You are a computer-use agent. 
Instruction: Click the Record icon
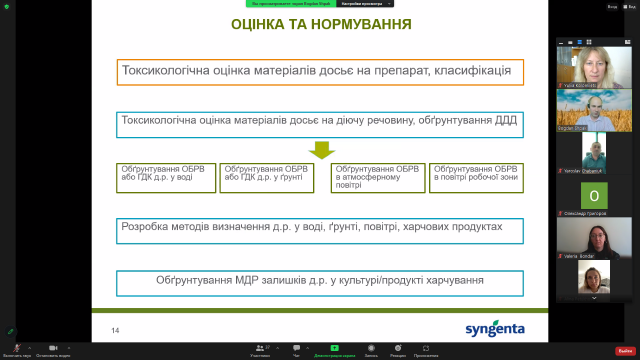371,348
